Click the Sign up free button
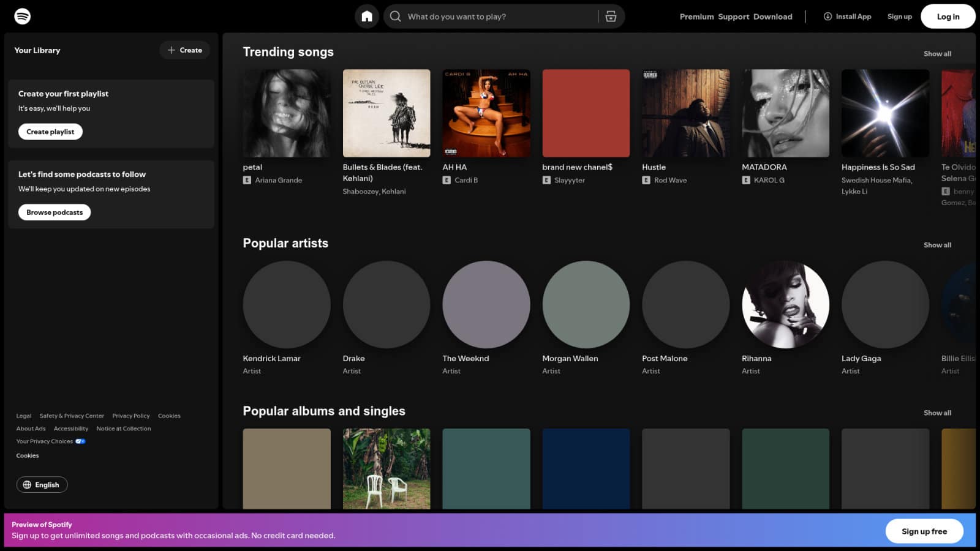Screen dimensions: 980x551 pos(924,531)
